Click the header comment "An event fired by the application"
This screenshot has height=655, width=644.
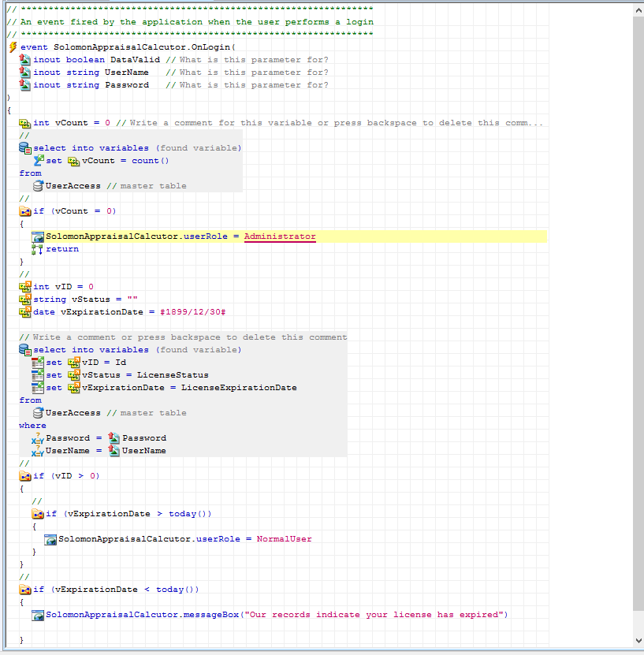(x=190, y=22)
